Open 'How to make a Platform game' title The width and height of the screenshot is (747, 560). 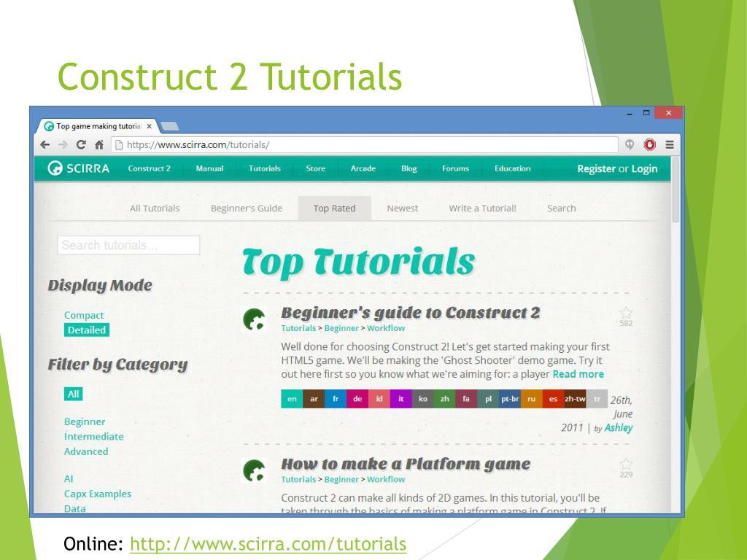tap(406, 464)
